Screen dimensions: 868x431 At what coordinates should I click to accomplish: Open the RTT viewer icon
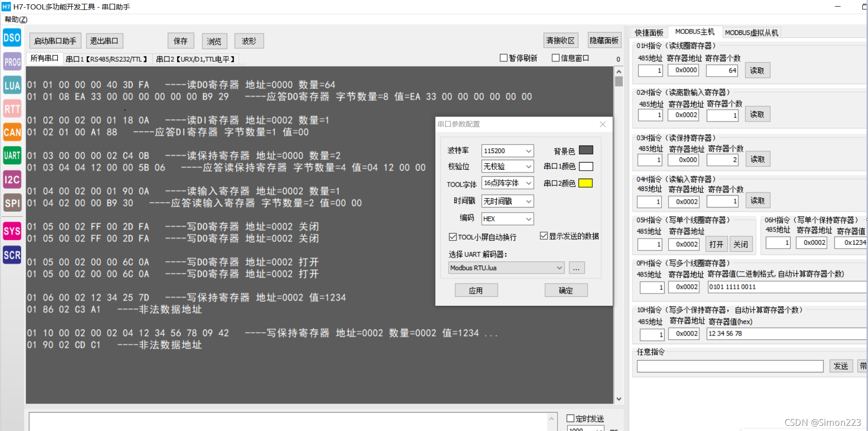(12, 109)
